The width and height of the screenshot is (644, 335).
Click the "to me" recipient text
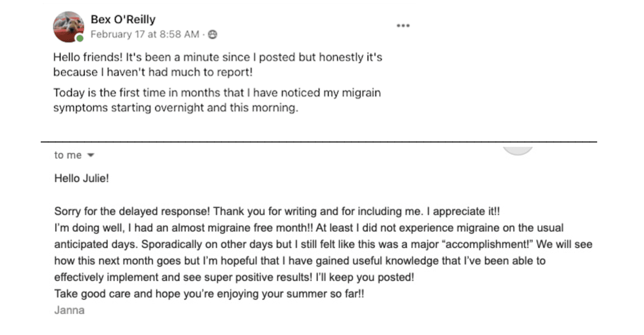coord(68,155)
